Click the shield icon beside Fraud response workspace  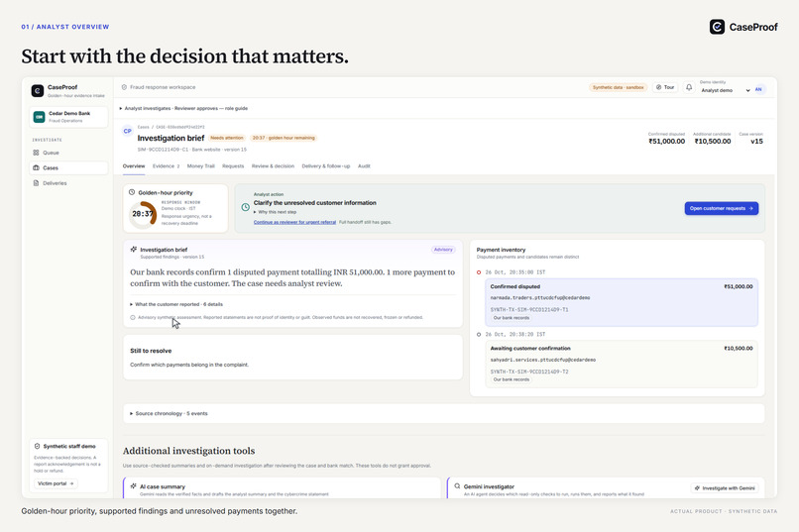point(124,87)
